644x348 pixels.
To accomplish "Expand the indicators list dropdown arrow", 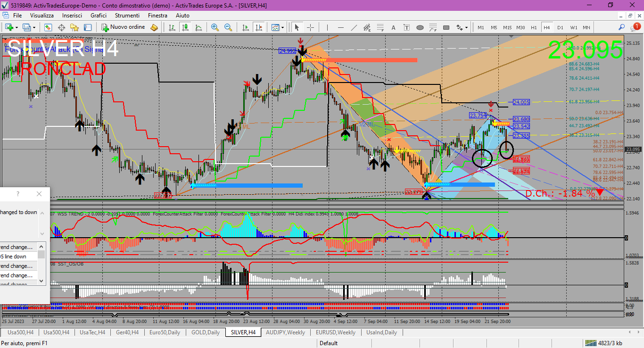I will click(282, 27).
